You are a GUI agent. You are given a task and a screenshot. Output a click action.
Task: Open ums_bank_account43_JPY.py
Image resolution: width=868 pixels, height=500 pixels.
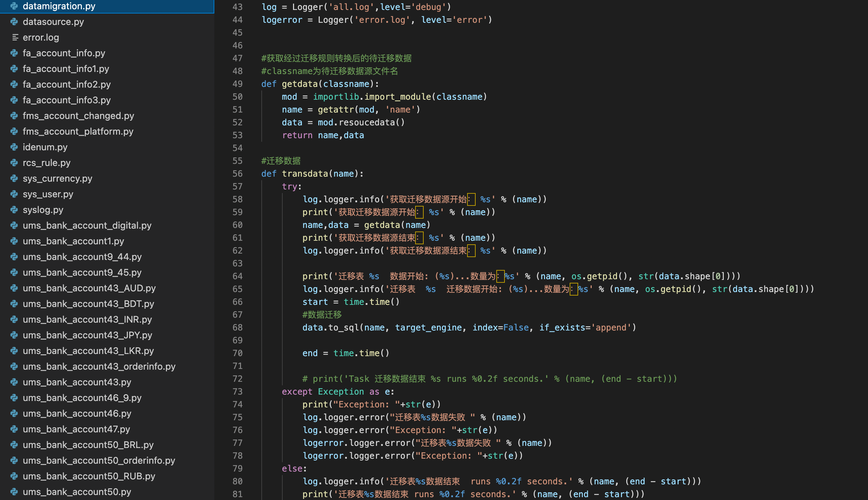point(107,335)
